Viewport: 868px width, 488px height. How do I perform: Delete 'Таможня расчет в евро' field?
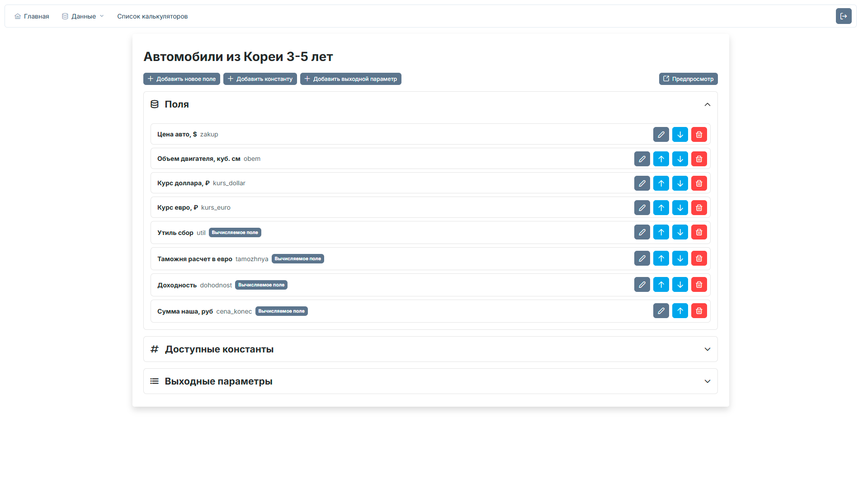(699, 258)
